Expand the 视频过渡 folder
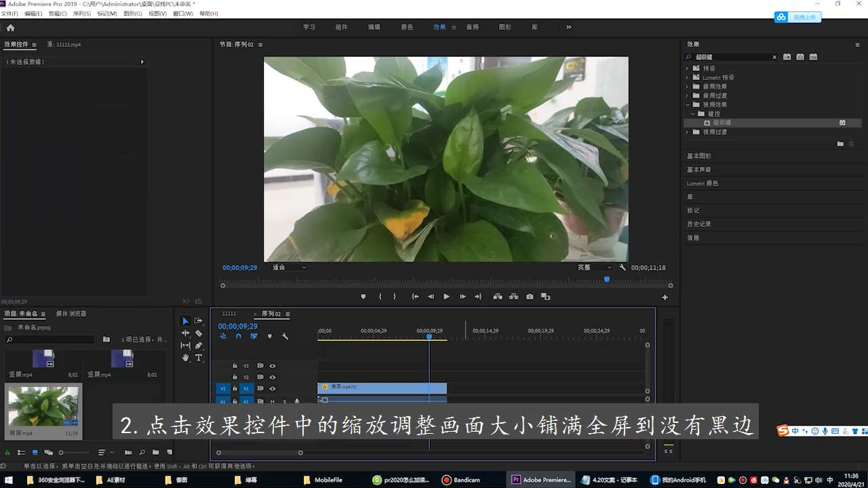Screen dimensions: 868x488 [687, 132]
